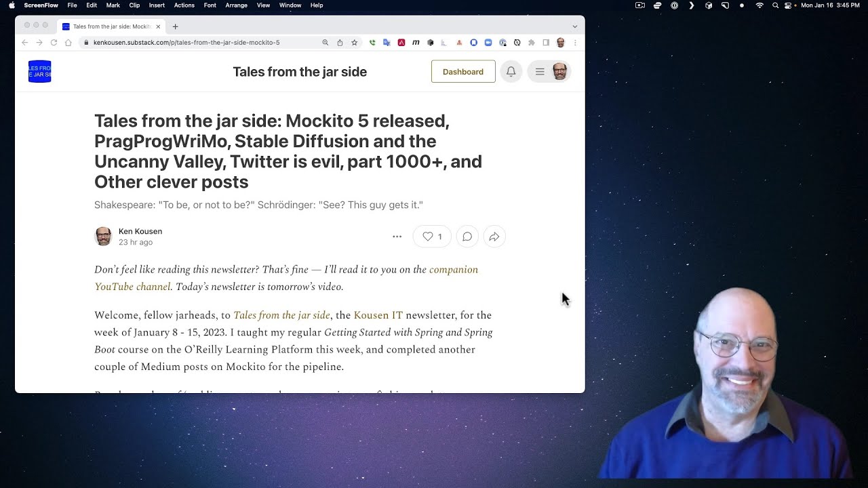Screen dimensions: 868x488
Task: Open the Window menu
Action: pos(290,5)
